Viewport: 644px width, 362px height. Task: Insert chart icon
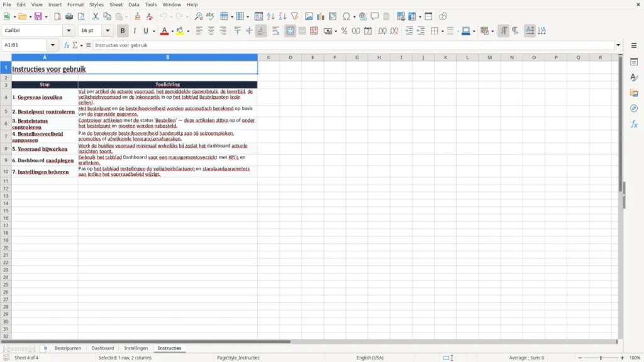pyautogui.click(x=321, y=16)
